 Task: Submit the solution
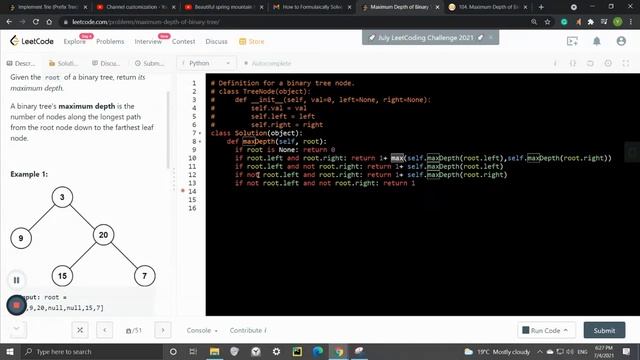click(604, 330)
